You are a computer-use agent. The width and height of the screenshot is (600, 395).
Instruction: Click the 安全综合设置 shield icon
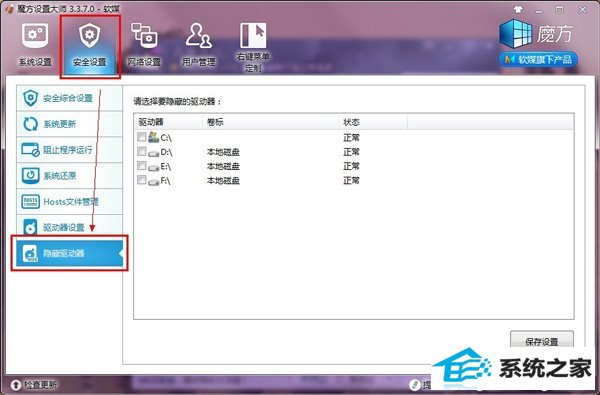tap(30, 98)
